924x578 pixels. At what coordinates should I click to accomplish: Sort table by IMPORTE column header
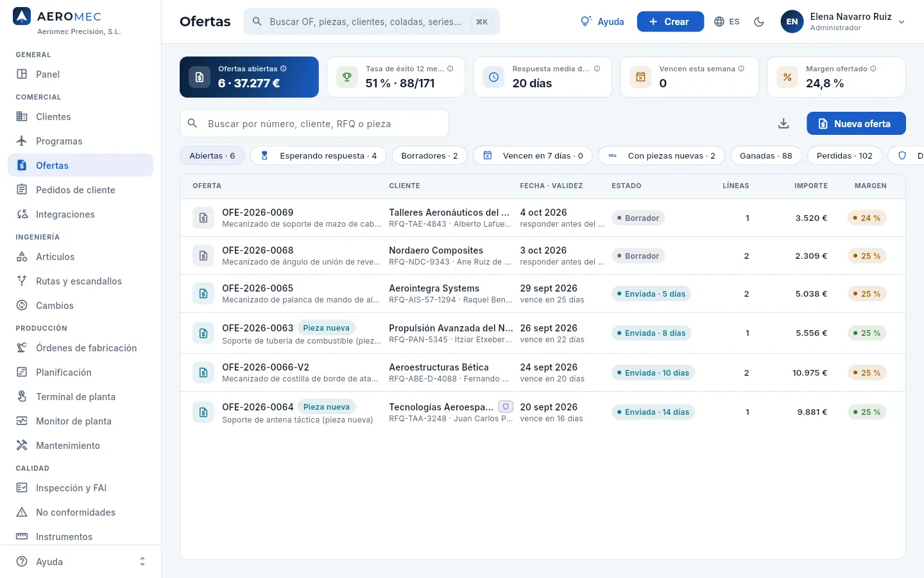811,186
